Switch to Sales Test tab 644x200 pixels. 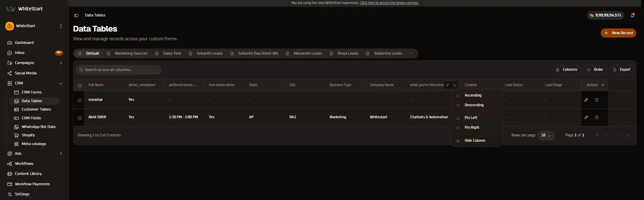(x=168, y=53)
